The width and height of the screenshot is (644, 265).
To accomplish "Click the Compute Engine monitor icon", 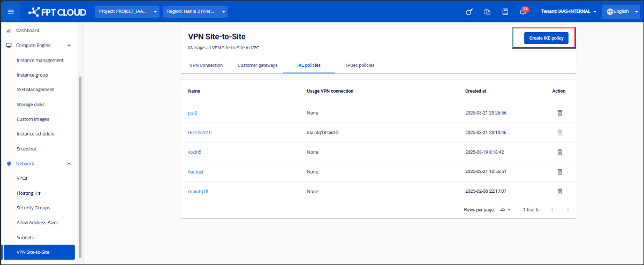I will pyautogui.click(x=9, y=46).
